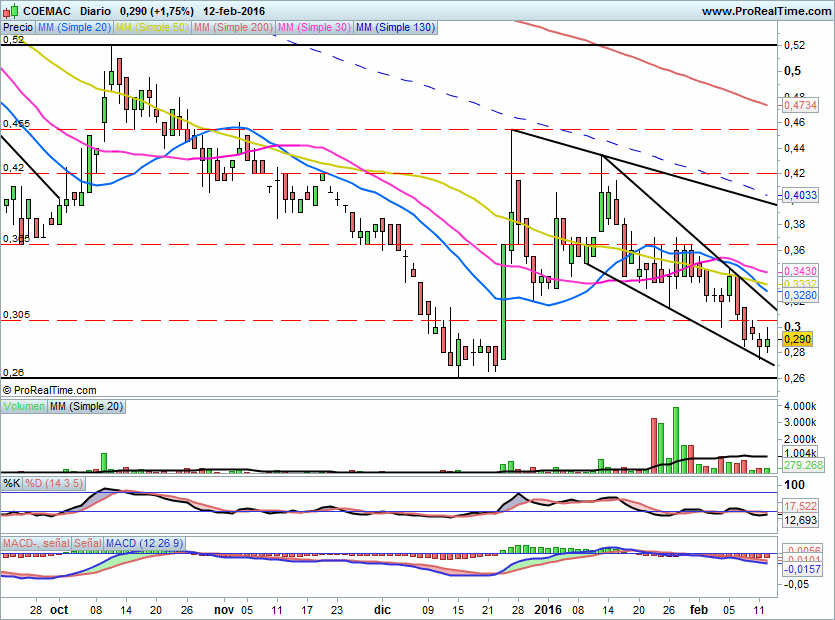Select the Precio legend label

tap(18, 27)
